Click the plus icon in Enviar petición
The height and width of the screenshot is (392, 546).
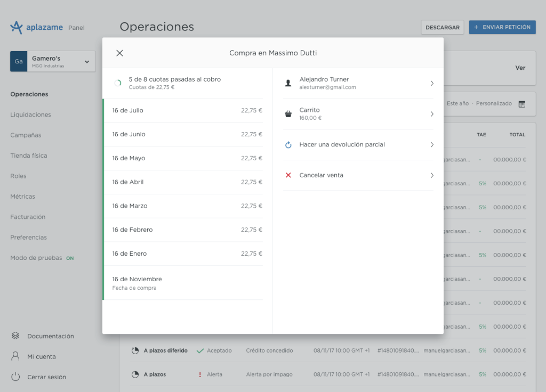(476, 27)
